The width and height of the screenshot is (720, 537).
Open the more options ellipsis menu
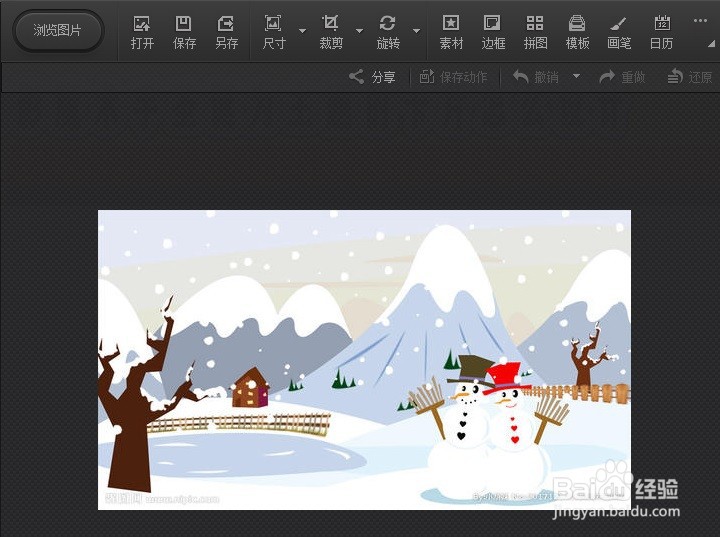pyautogui.click(x=700, y=20)
